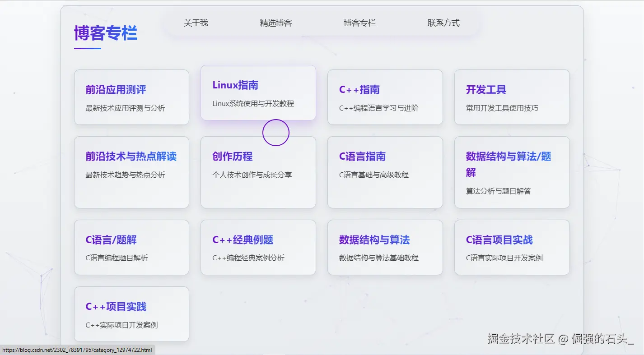Select the 联系方式 navigation item
644x355 pixels.
[443, 23]
